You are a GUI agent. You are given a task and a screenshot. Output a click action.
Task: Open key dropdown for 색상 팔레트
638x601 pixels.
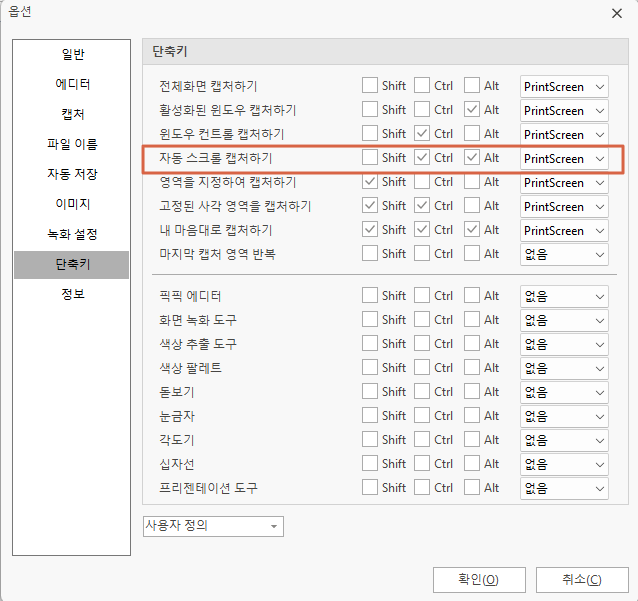click(x=564, y=369)
